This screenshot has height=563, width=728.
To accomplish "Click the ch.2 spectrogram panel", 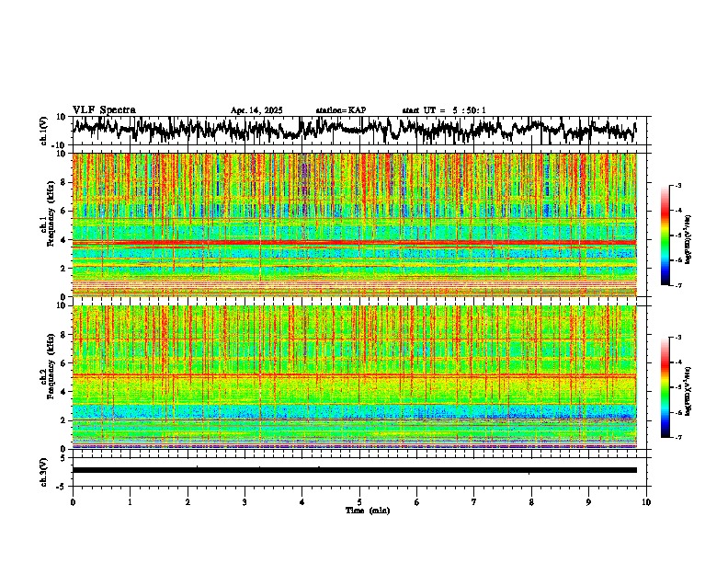I will 354,377.
